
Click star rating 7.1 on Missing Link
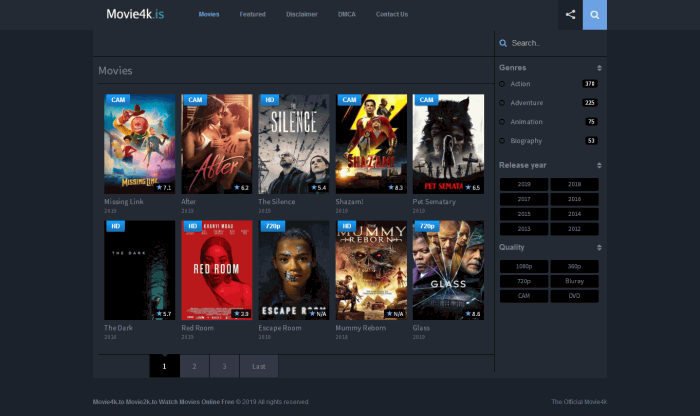tap(164, 188)
